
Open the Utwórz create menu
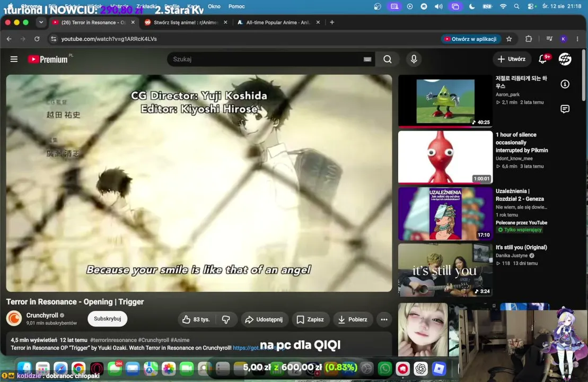click(x=511, y=59)
